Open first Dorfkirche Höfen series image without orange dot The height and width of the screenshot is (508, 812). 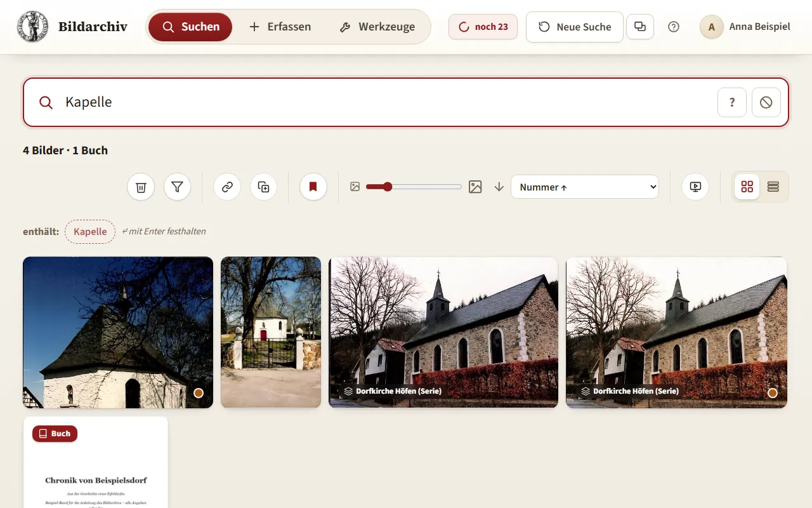tap(443, 332)
